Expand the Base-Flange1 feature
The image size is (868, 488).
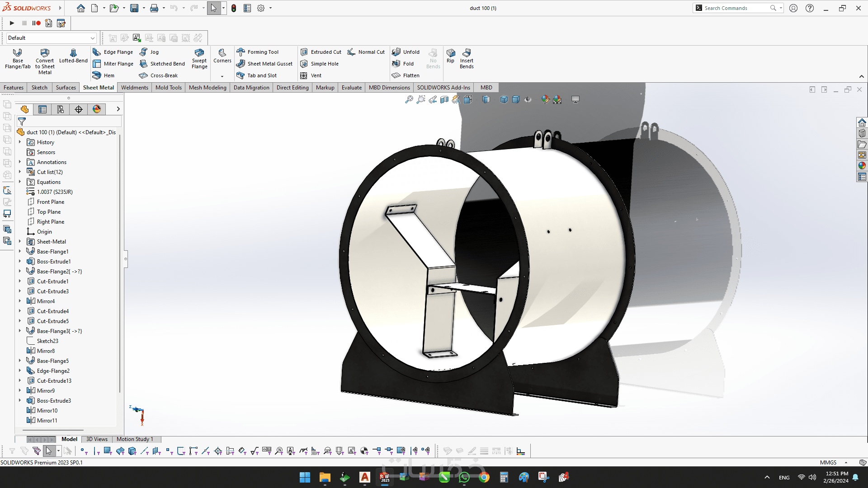coord(20,251)
